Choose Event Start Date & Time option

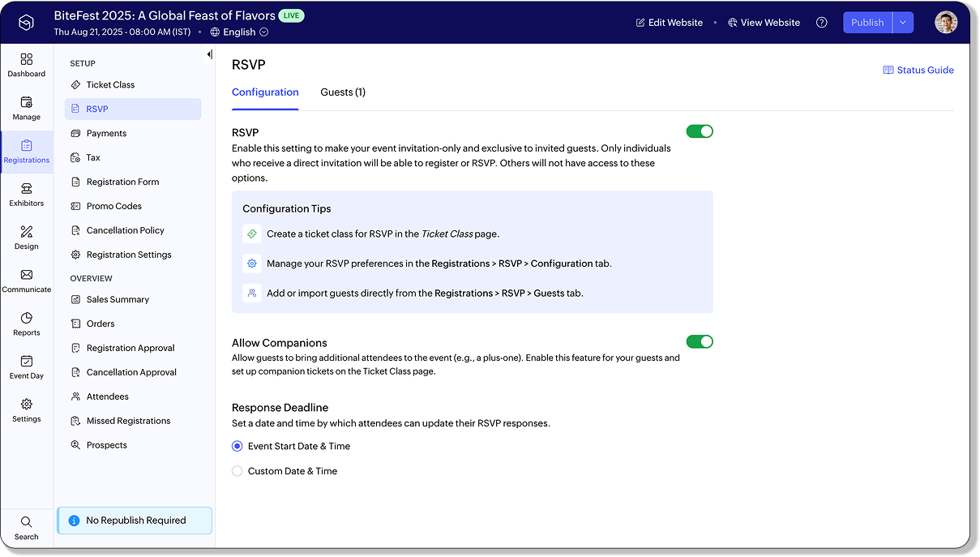click(238, 447)
